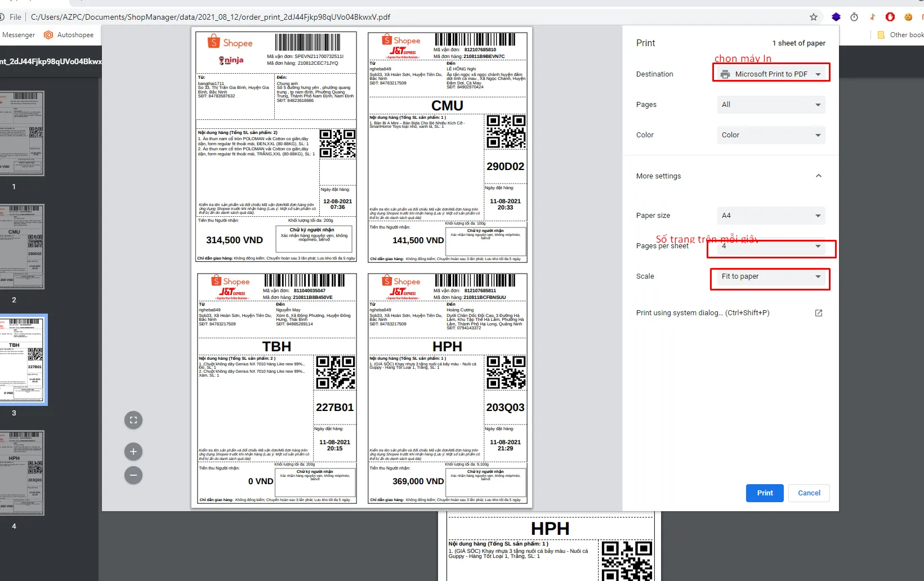Open the Other bookmarks folder
This screenshot has height=581, width=924.
pyautogui.click(x=900, y=35)
